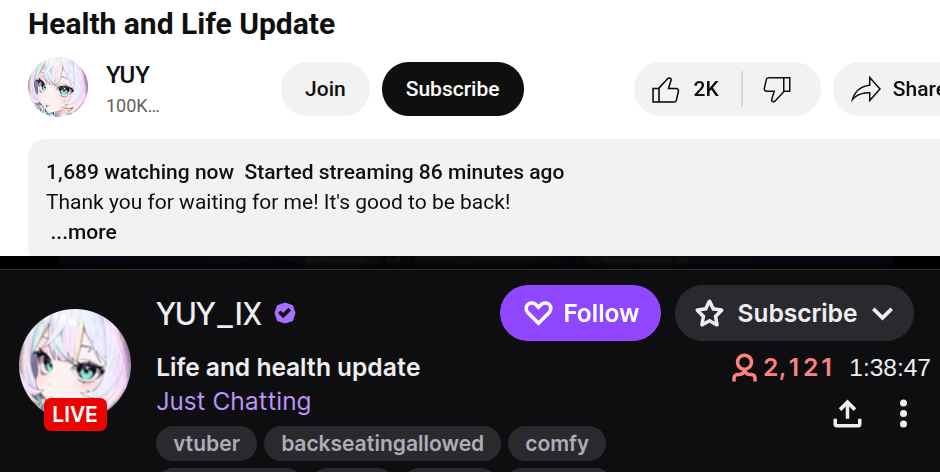Open the Just Chatting category link
The width and height of the screenshot is (940, 472).
(234, 401)
